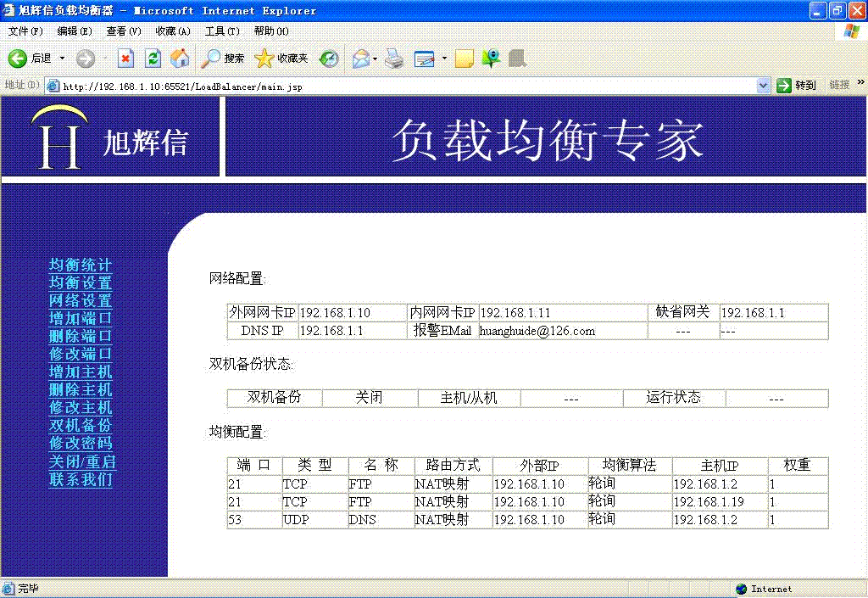Viewport: 868px width, 598px height.
Task: Click the Back arrow icon
Action: point(17,59)
